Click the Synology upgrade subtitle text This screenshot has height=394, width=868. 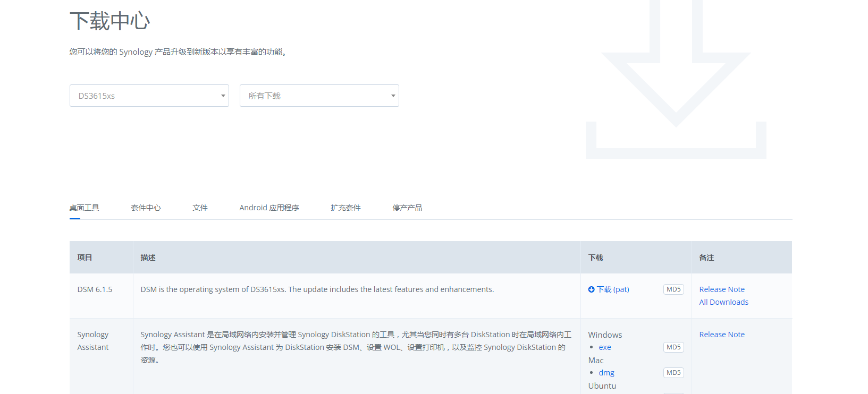click(179, 52)
